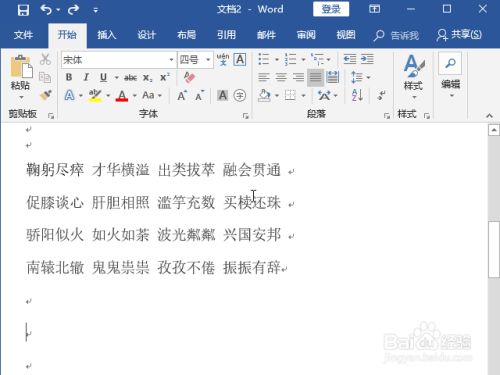Clear all formatting with the eraser icon
Image resolution: width=500 pixels, height=375 pixels.
(189, 77)
